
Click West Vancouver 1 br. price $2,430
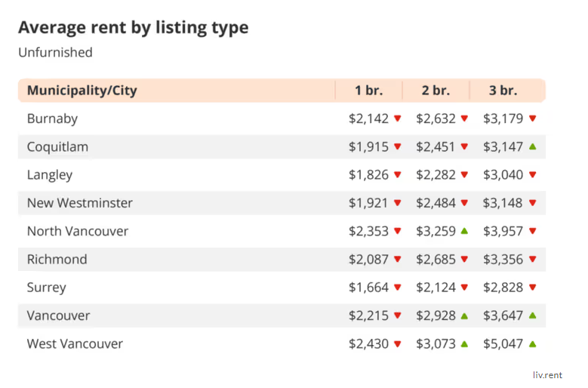(368, 343)
